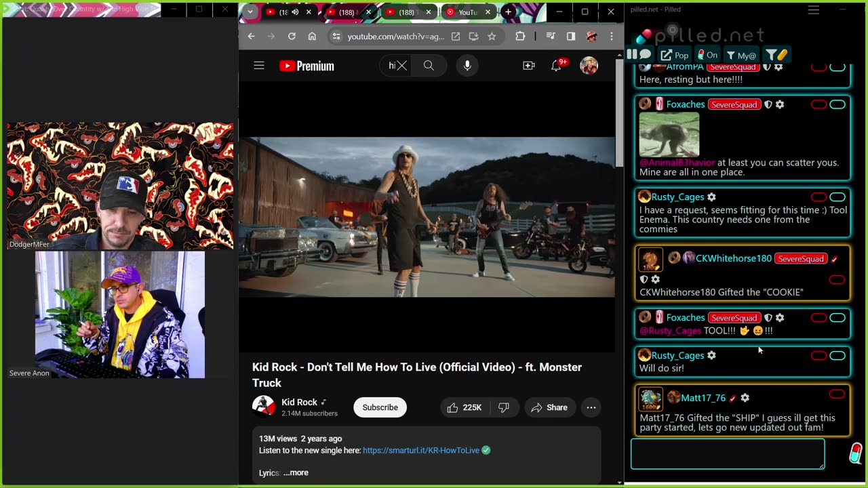Click the YouTube page vertical scrollbar
The width and height of the screenshot is (868, 488).
(618, 112)
